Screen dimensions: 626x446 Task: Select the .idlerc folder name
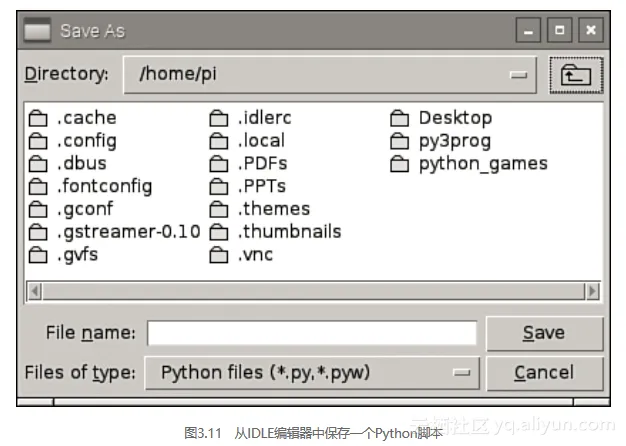pos(265,118)
